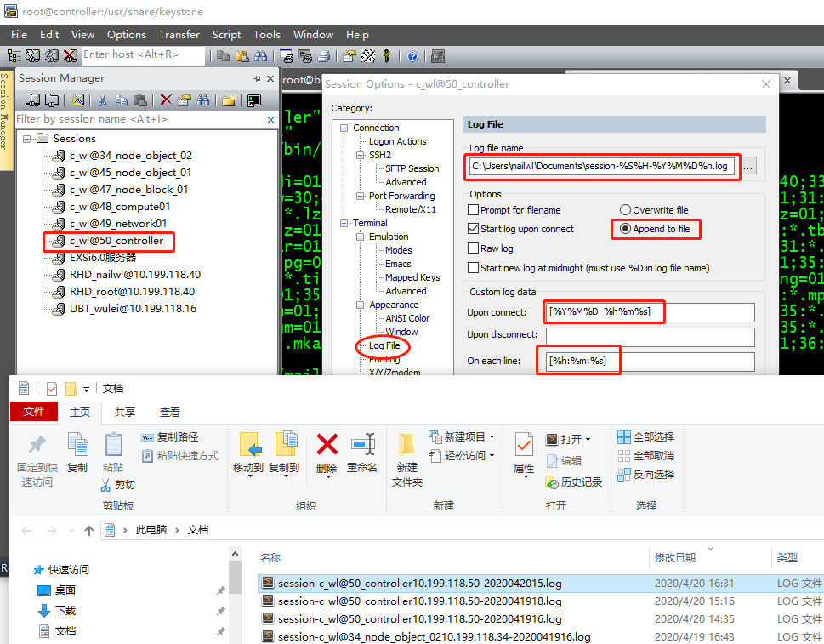The height and width of the screenshot is (644, 824).
Task: Open the Options menu
Action: 126,35
